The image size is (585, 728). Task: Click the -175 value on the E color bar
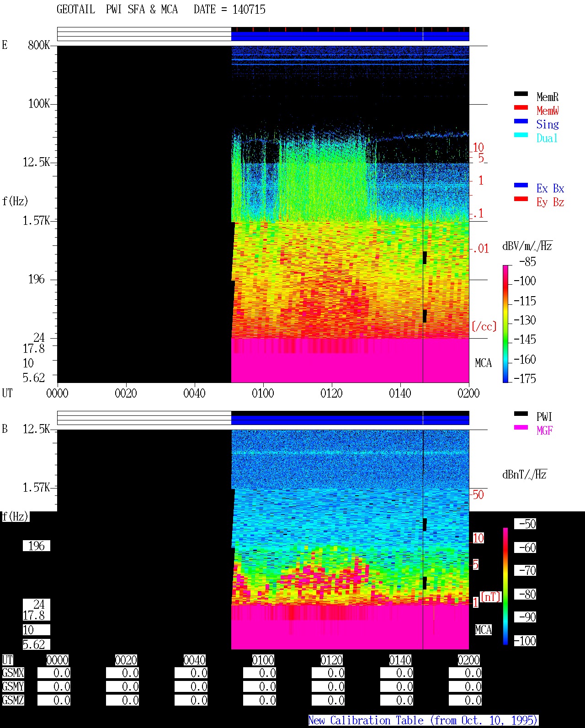click(525, 379)
